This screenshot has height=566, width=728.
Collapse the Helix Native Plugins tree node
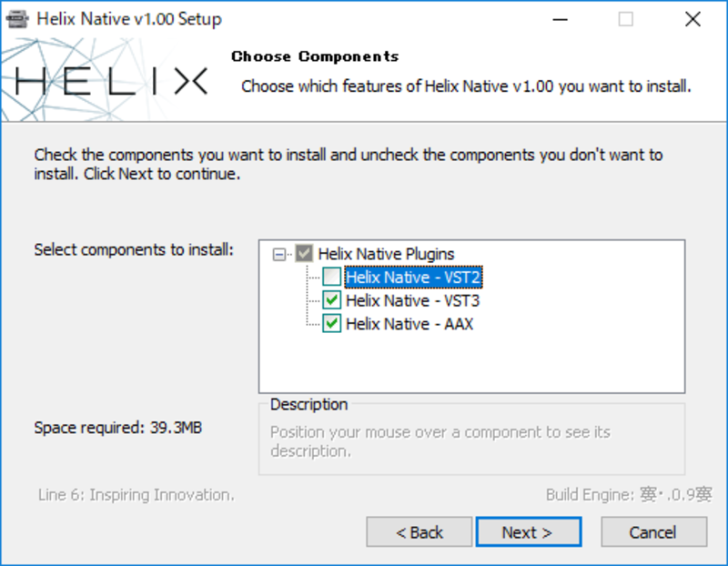pyautogui.click(x=279, y=255)
